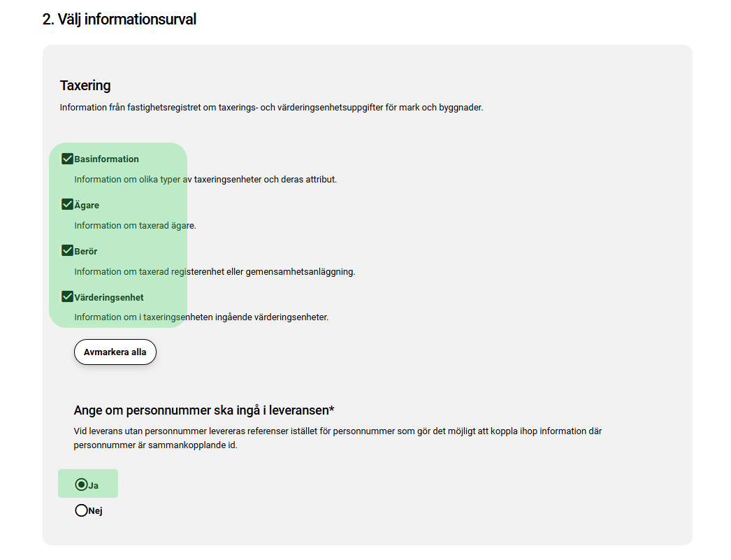Click the Ägare label text
Screen dimensions: 731x560
coord(87,206)
